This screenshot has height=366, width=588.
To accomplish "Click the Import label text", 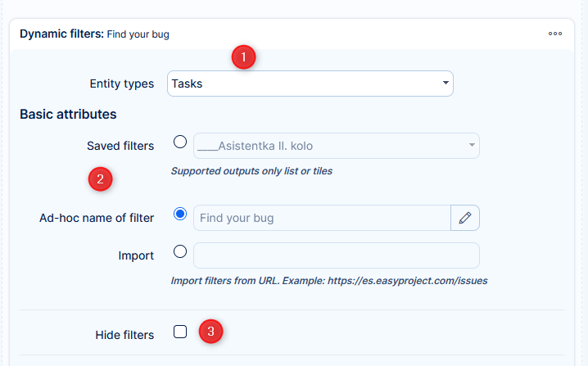I will pos(136,255).
